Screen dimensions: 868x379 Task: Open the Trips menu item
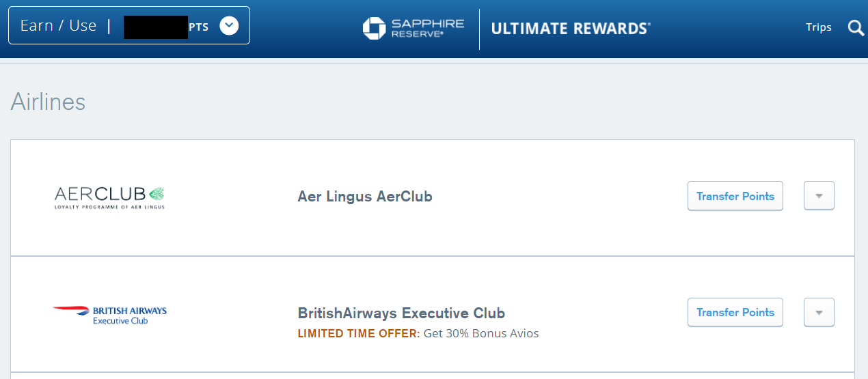pyautogui.click(x=818, y=27)
